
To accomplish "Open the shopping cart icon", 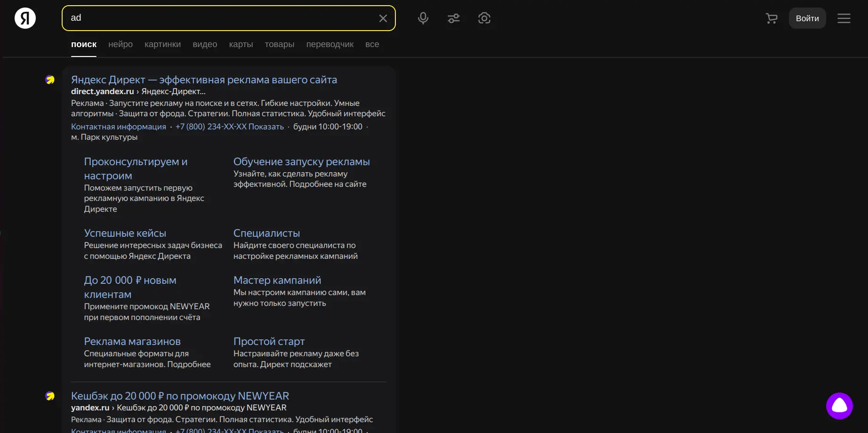I will coord(772,18).
